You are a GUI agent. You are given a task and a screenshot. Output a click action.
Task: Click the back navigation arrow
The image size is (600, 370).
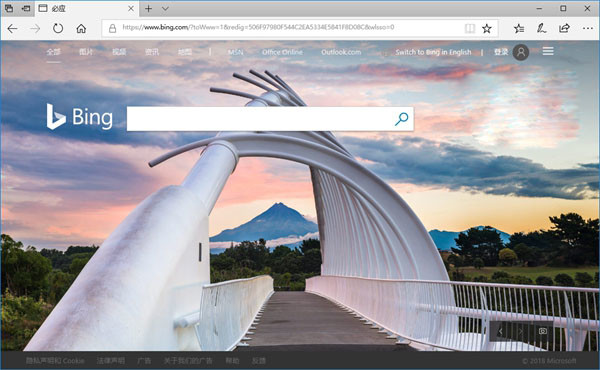[x=12, y=28]
